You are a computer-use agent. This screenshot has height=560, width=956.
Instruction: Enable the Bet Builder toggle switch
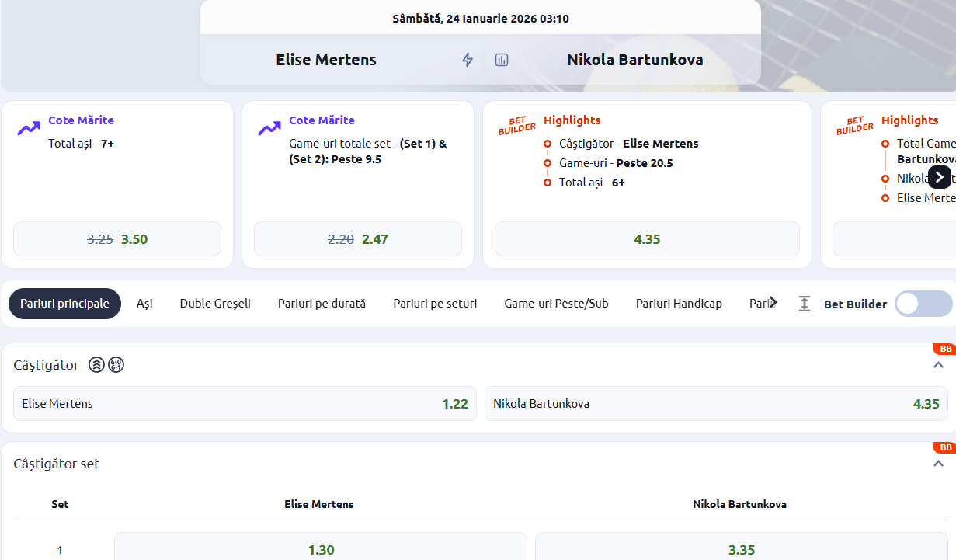click(x=923, y=304)
